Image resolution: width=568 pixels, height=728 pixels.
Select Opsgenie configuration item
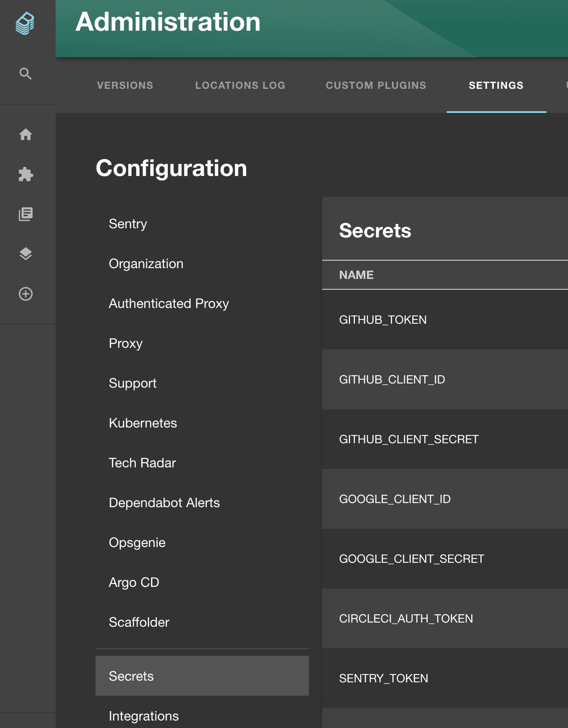coord(202,542)
